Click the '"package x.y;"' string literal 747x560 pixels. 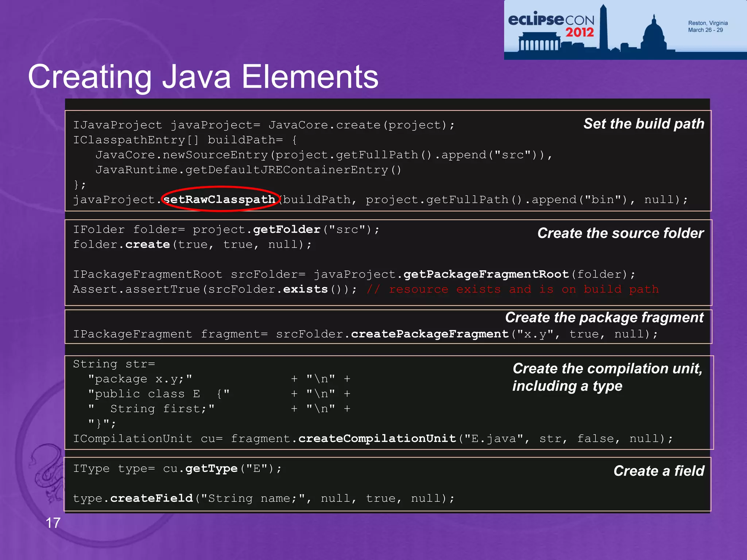(x=140, y=379)
